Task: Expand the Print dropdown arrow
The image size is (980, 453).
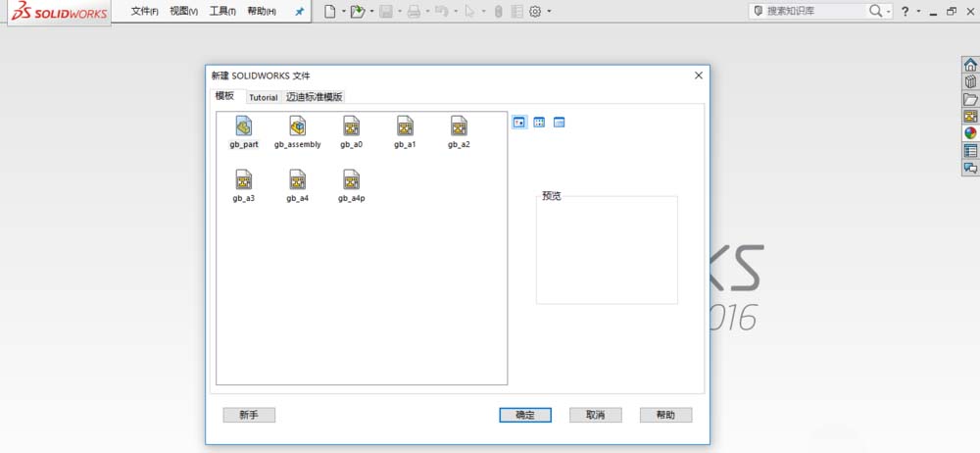Action: click(427, 11)
